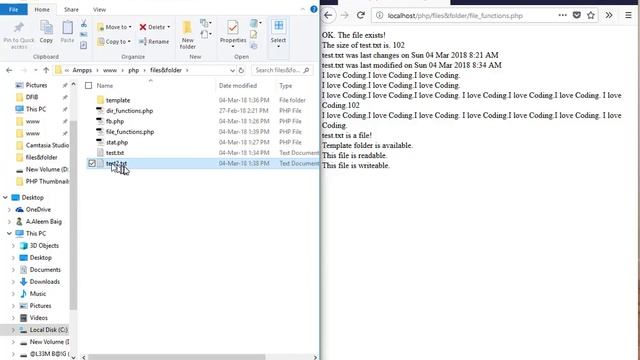Expand the 3D Objects tree node
The width and height of the screenshot is (640, 360).
pyautogui.click(x=13, y=246)
